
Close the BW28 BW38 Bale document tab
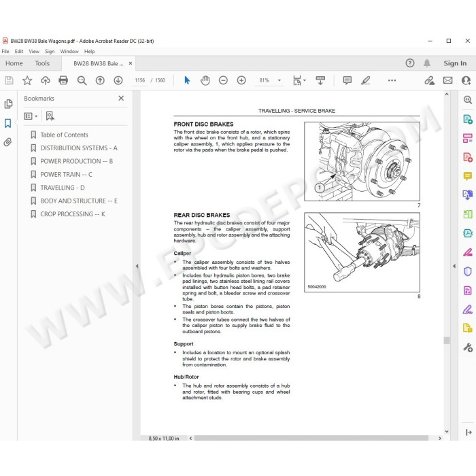point(131,63)
